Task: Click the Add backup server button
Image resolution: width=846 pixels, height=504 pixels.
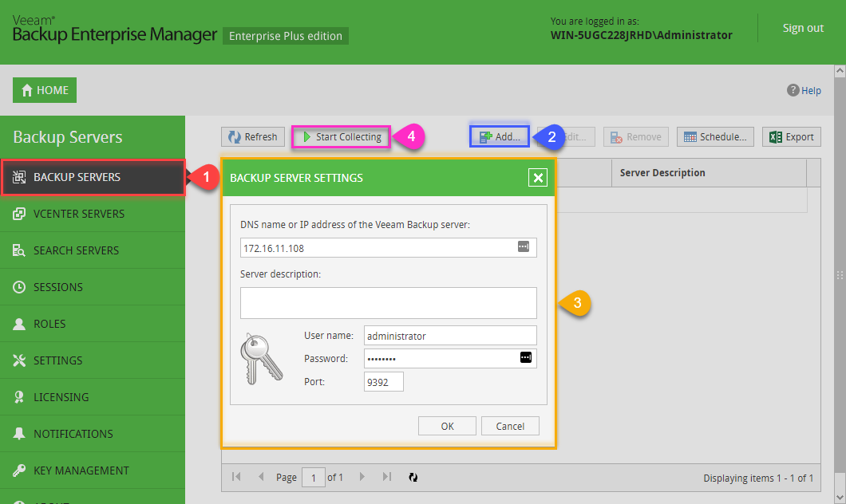Action: [x=500, y=137]
